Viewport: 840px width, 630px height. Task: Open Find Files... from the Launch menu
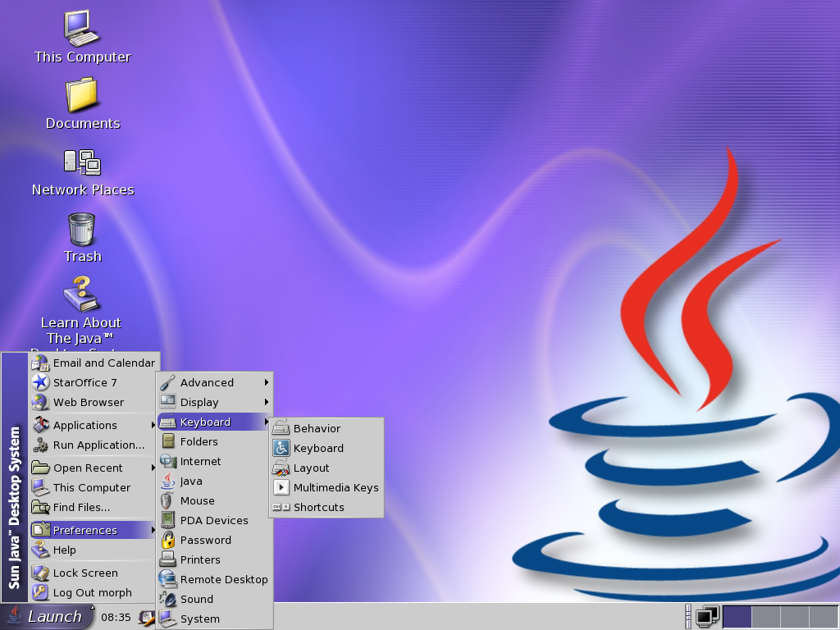[94, 507]
